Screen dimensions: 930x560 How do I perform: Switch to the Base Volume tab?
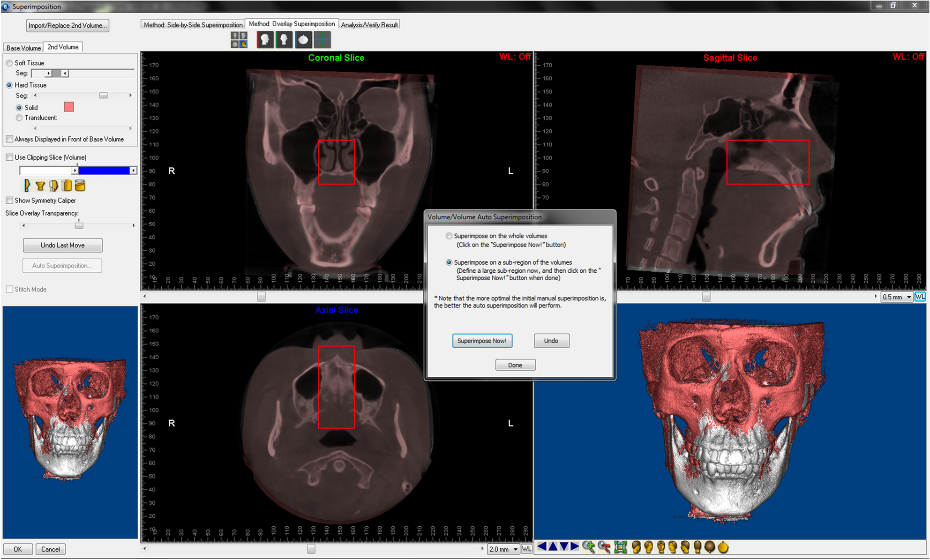coord(23,48)
